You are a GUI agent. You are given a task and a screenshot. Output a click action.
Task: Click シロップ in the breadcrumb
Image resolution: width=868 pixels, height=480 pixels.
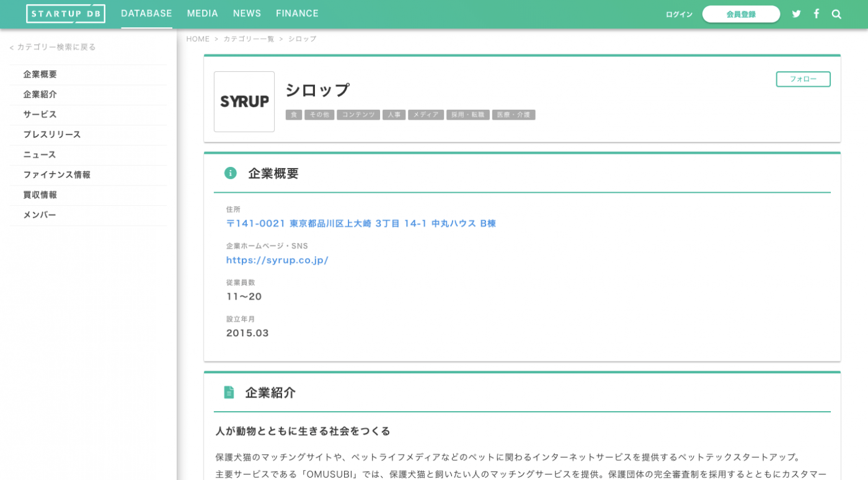tap(302, 39)
